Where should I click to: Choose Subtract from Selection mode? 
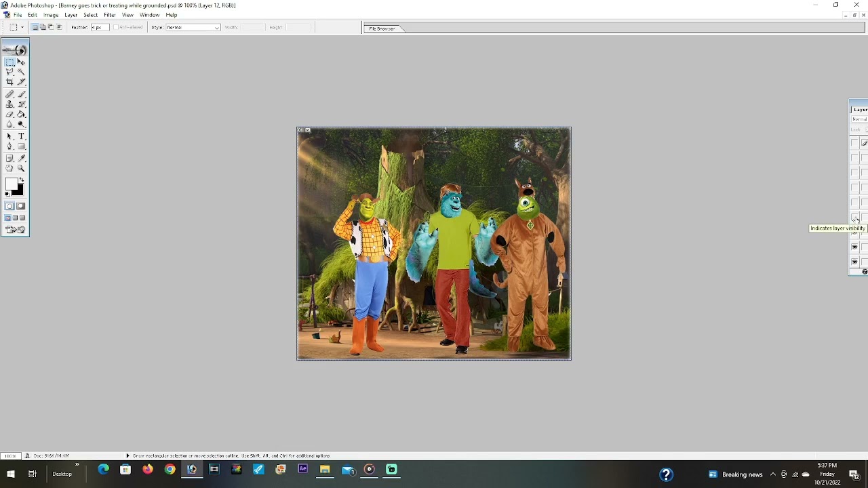click(x=51, y=27)
